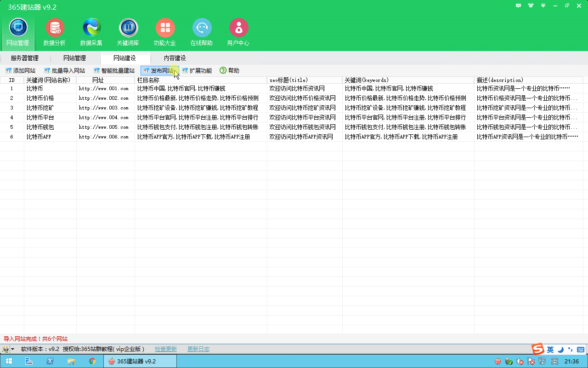Select the row named 比特币平台

(x=291, y=117)
